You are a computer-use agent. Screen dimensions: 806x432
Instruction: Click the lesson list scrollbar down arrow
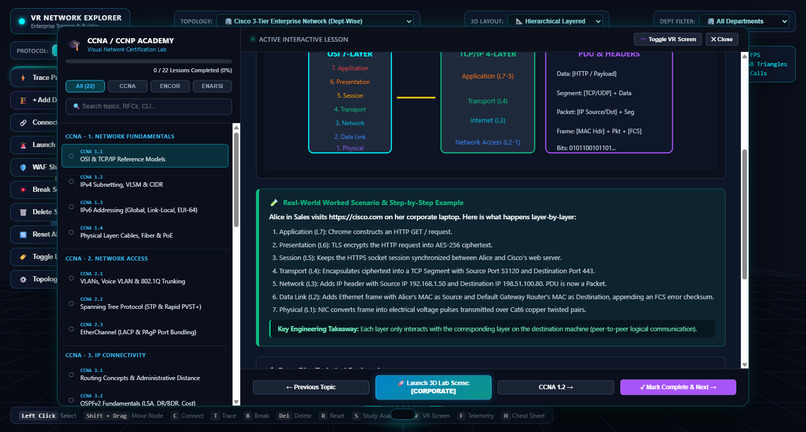236,402
